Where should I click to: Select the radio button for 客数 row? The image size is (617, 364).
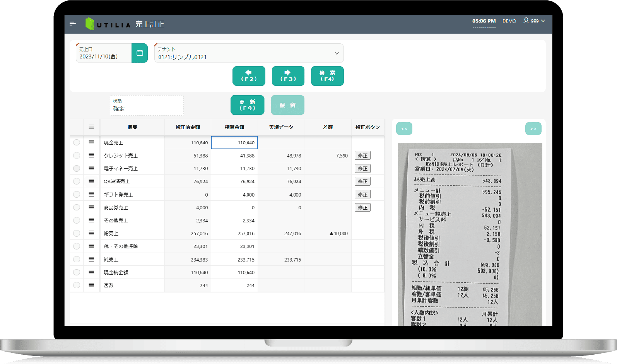tap(77, 285)
